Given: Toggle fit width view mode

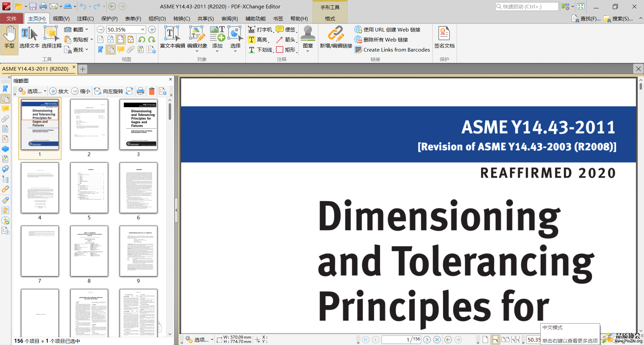Looking at the screenshot, I should tap(120, 40).
